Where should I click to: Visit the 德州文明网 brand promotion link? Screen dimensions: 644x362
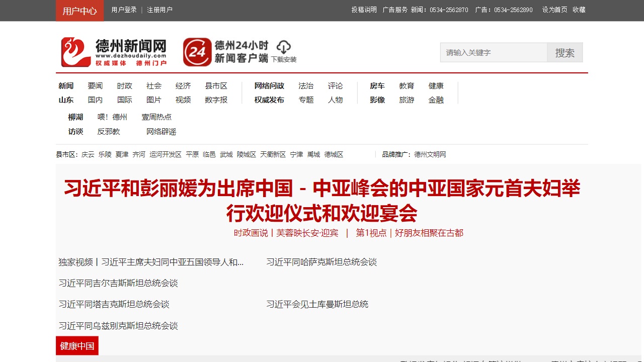tap(430, 154)
